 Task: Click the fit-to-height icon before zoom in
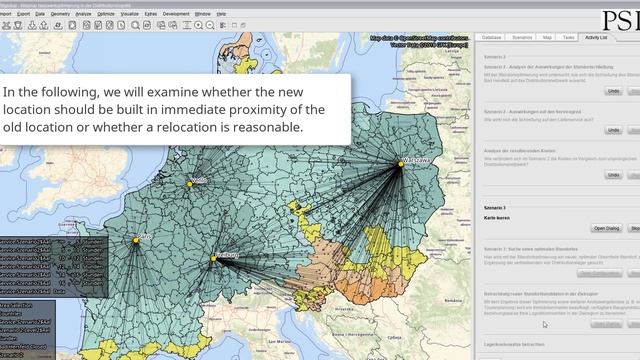[x=187, y=25]
